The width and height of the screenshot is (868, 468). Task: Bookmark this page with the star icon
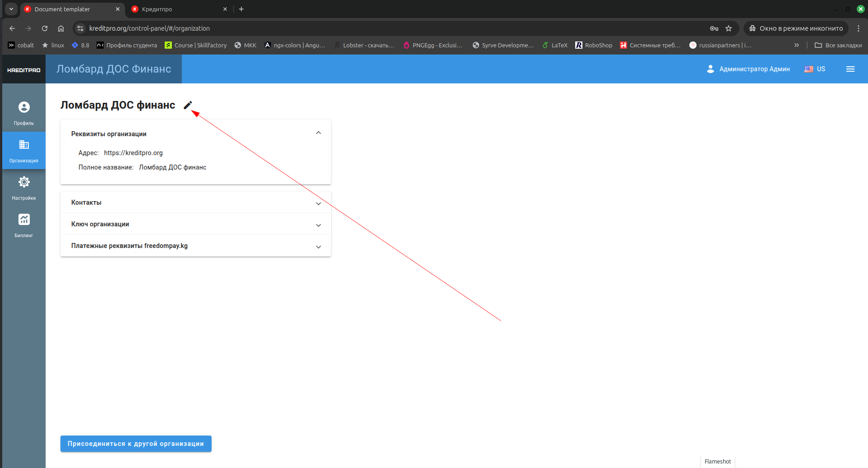(x=729, y=28)
